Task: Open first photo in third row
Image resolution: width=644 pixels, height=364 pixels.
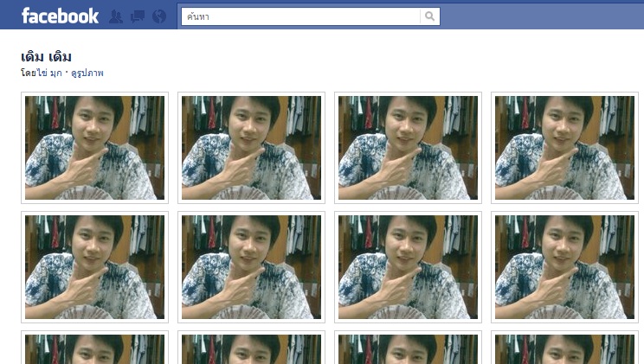Action: pos(94,348)
